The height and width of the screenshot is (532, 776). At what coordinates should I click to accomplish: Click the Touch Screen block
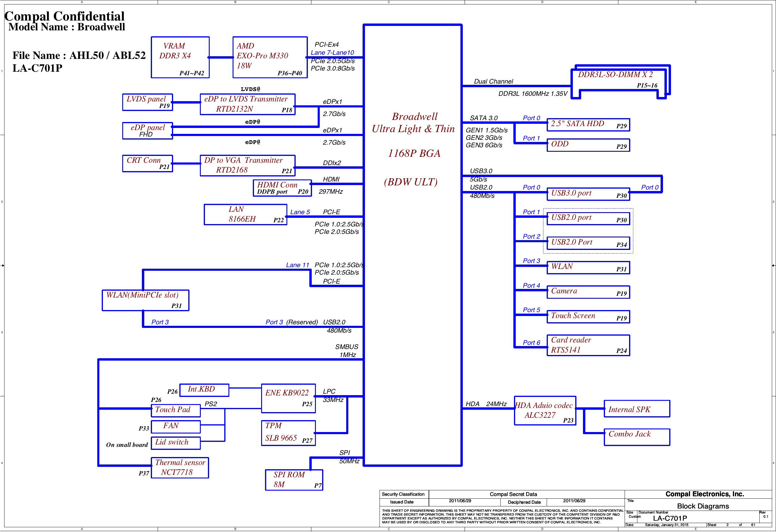588,316
